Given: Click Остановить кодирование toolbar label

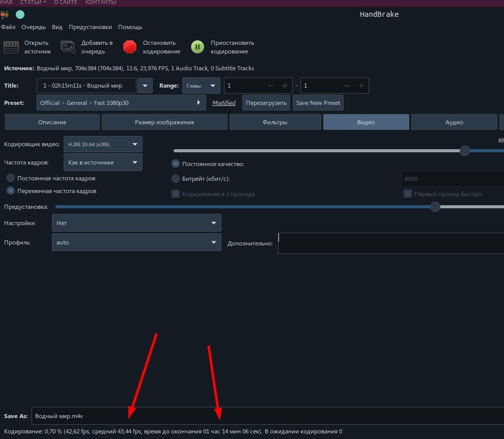Looking at the screenshot, I should click(x=161, y=47).
